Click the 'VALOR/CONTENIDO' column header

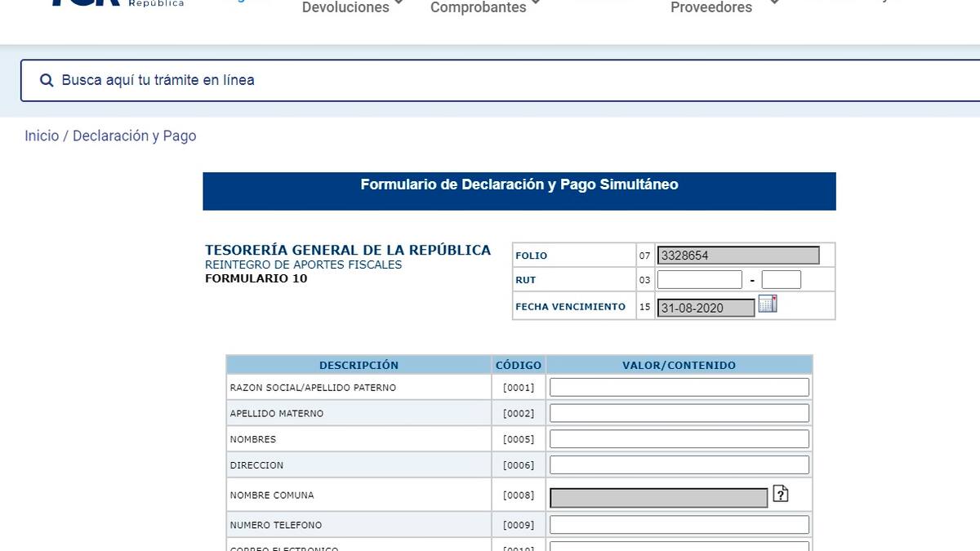click(679, 365)
